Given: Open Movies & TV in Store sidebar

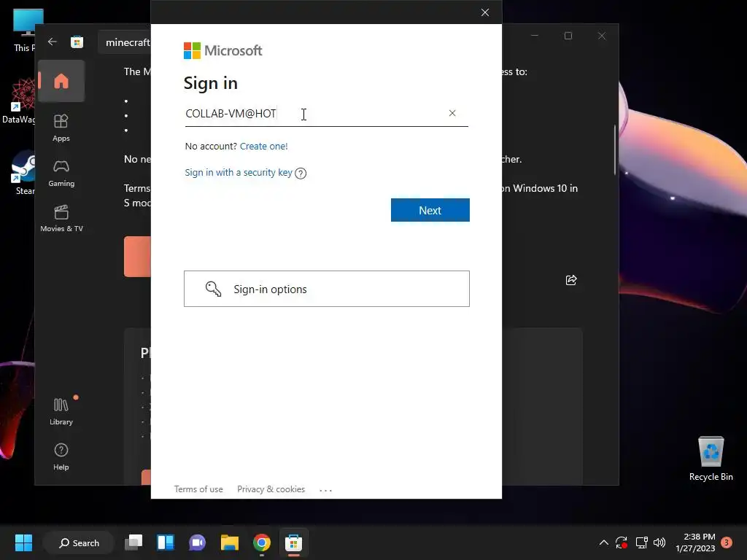Looking at the screenshot, I should pyautogui.click(x=61, y=219).
